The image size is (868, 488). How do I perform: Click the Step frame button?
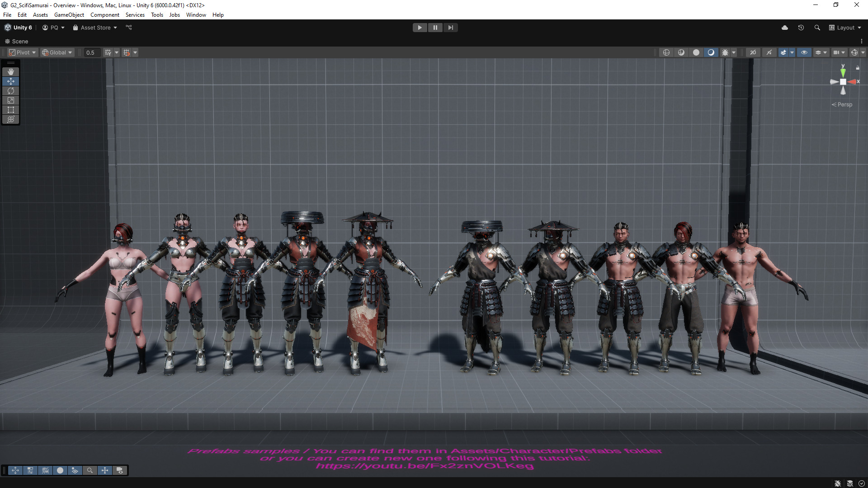coord(450,28)
